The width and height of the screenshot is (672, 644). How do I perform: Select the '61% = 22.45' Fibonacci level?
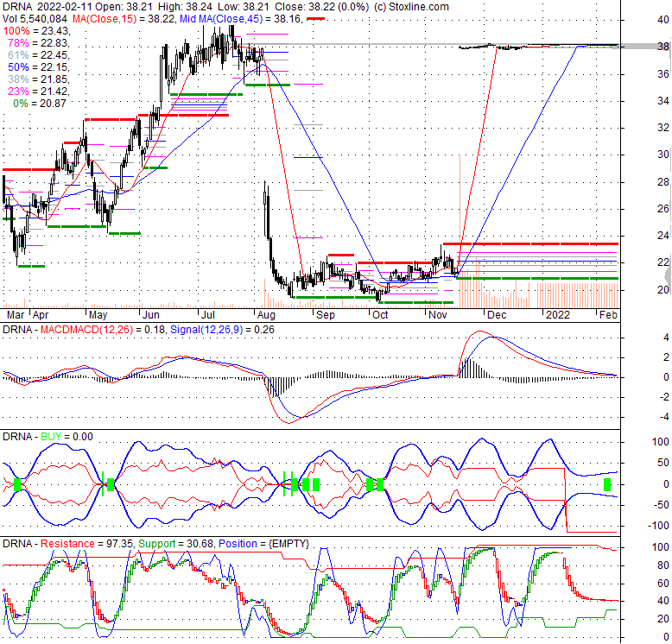[39, 54]
